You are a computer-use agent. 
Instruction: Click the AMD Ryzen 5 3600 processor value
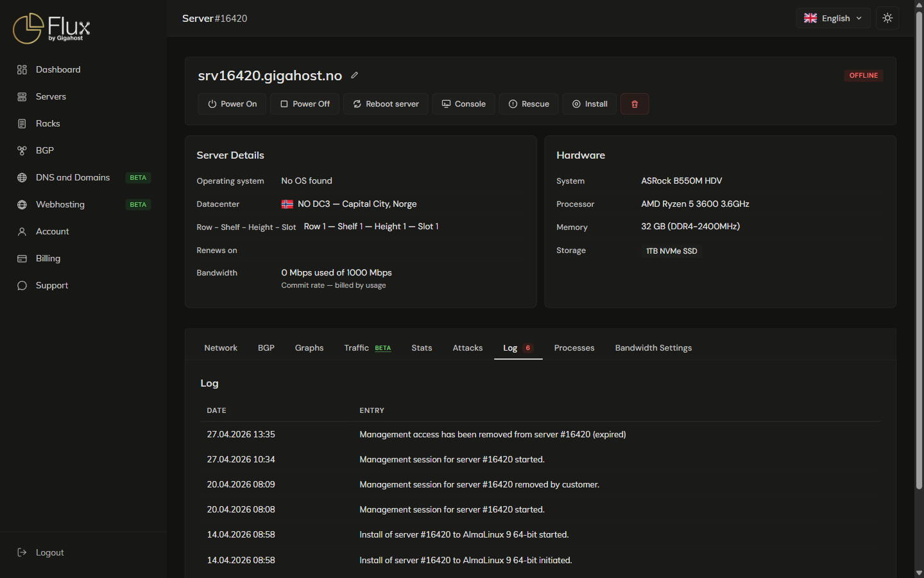pyautogui.click(x=695, y=204)
